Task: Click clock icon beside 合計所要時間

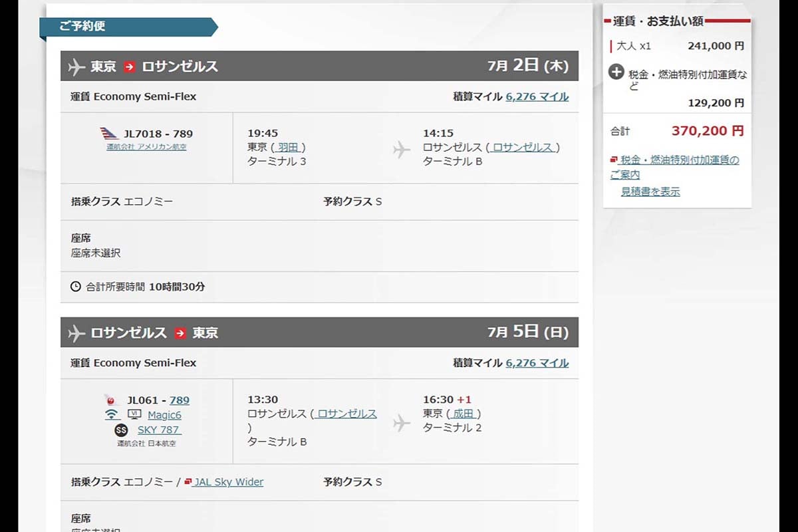Action: point(76,287)
